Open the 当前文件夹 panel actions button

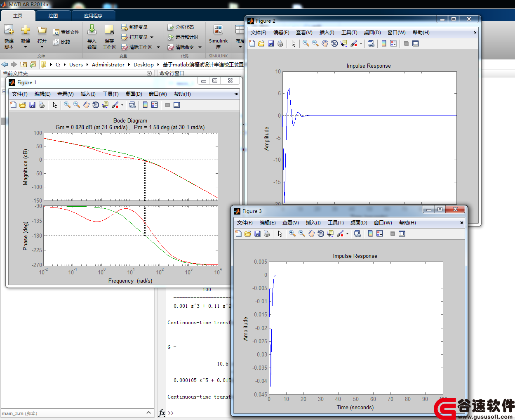(149, 73)
